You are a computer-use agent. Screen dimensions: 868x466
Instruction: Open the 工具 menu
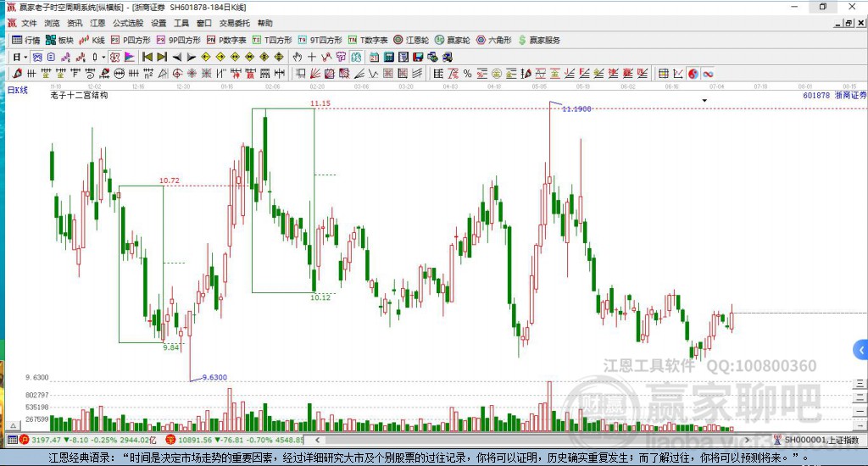[x=181, y=23]
